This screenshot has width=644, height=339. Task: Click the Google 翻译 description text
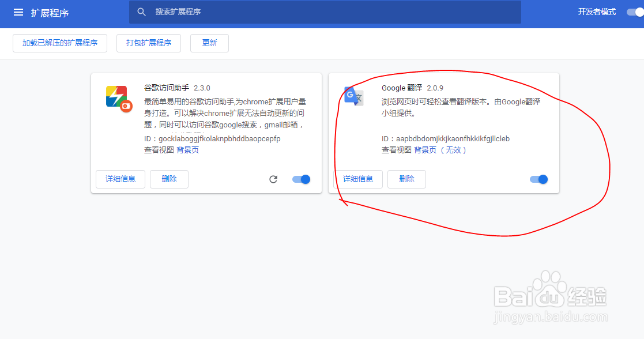pos(461,107)
